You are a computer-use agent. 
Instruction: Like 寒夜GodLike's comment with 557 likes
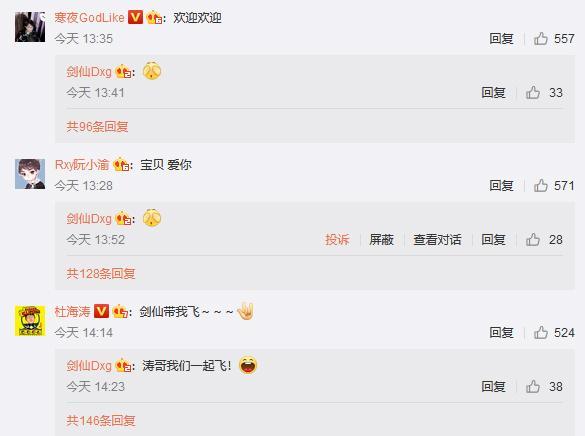(541, 38)
